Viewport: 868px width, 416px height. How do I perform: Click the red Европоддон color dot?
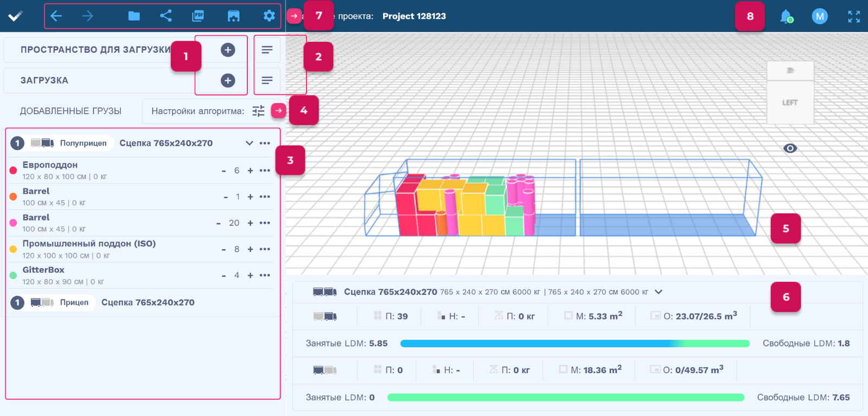click(x=13, y=171)
